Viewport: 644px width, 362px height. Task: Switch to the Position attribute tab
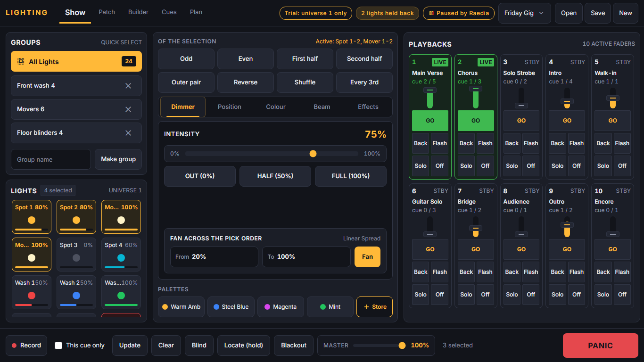pos(230,107)
